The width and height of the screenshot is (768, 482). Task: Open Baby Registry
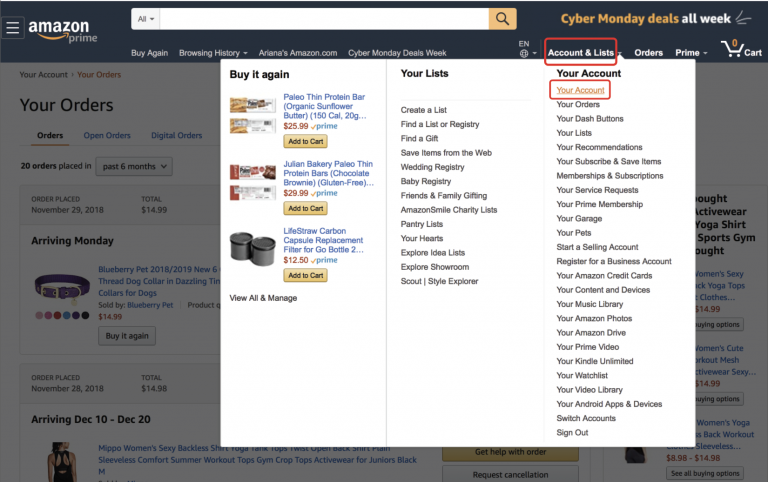coord(426,181)
